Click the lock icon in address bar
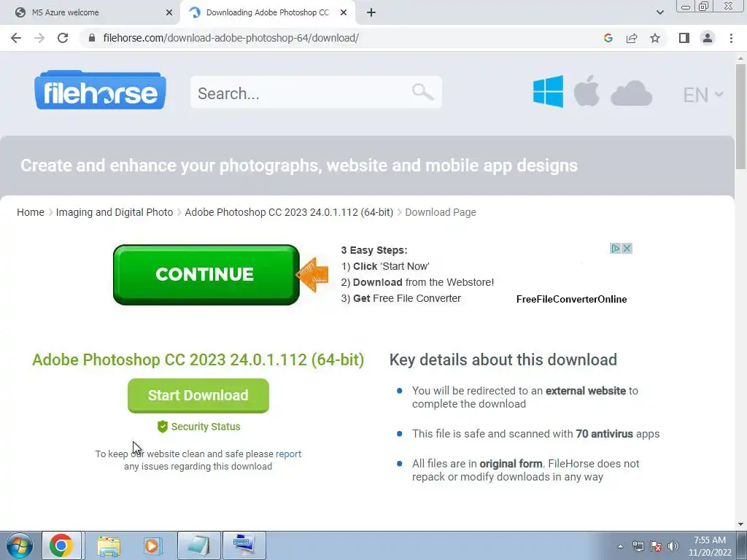 pos(92,38)
